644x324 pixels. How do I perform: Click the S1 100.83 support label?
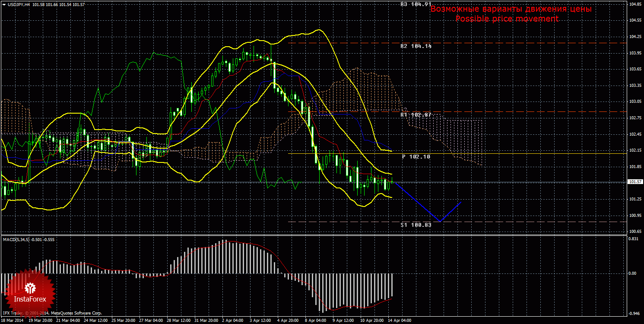click(416, 225)
